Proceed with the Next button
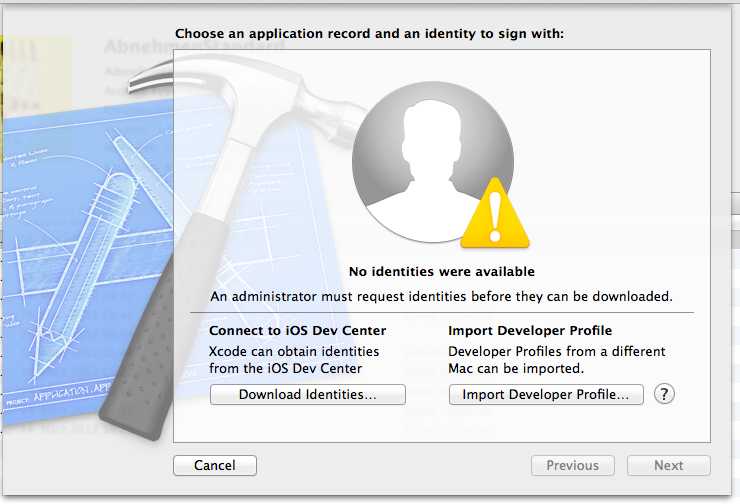740x504 pixels. pos(669,465)
